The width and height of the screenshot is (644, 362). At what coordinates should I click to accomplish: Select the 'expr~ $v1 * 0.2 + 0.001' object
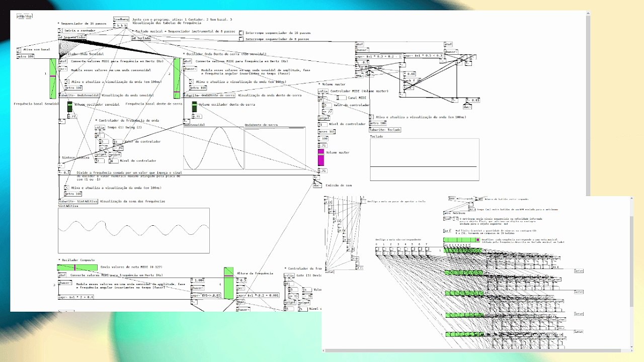click(258, 296)
